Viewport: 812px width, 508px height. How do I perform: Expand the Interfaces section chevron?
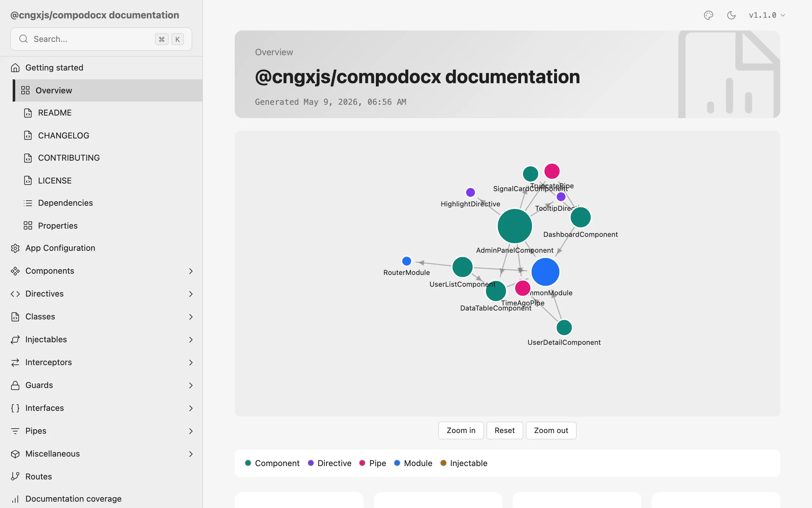click(191, 408)
